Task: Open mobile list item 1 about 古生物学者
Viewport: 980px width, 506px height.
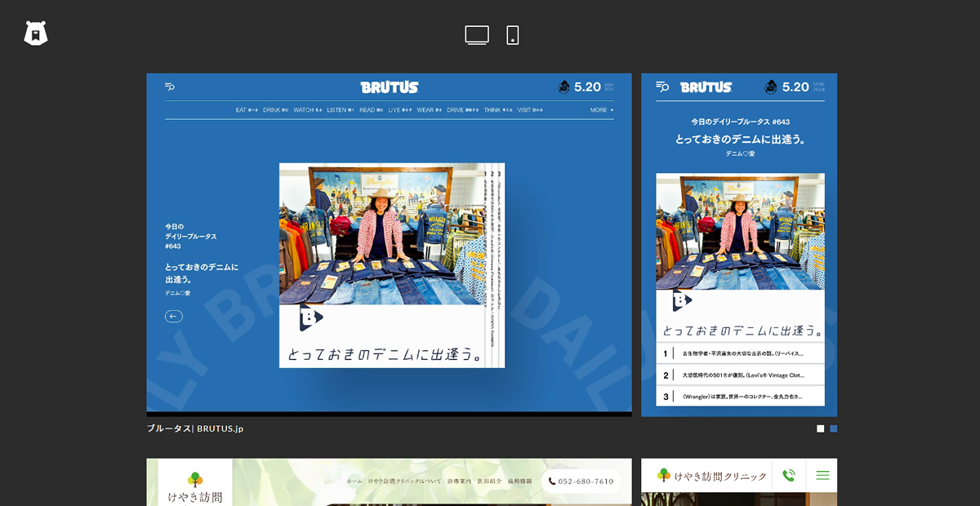Action: (741, 353)
